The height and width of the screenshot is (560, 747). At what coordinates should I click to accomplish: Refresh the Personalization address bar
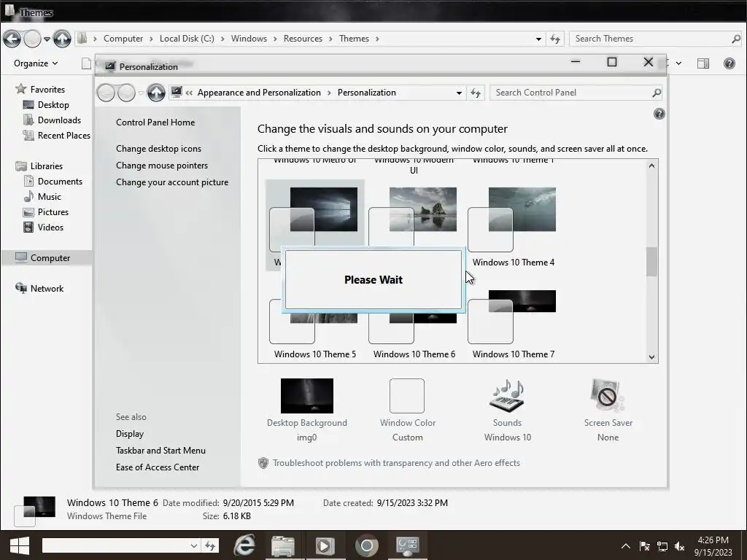click(x=476, y=93)
